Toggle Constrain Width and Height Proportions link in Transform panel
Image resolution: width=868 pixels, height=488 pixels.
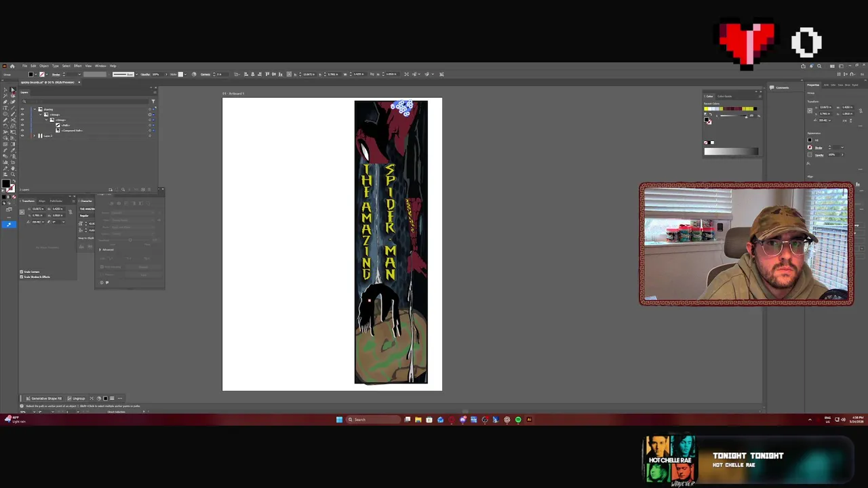pos(70,212)
